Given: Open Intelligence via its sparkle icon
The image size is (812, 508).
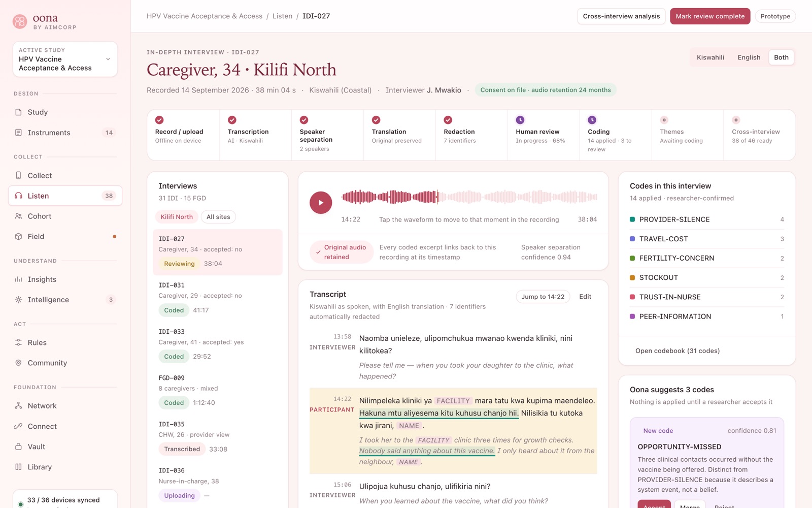Looking at the screenshot, I should pos(18,300).
